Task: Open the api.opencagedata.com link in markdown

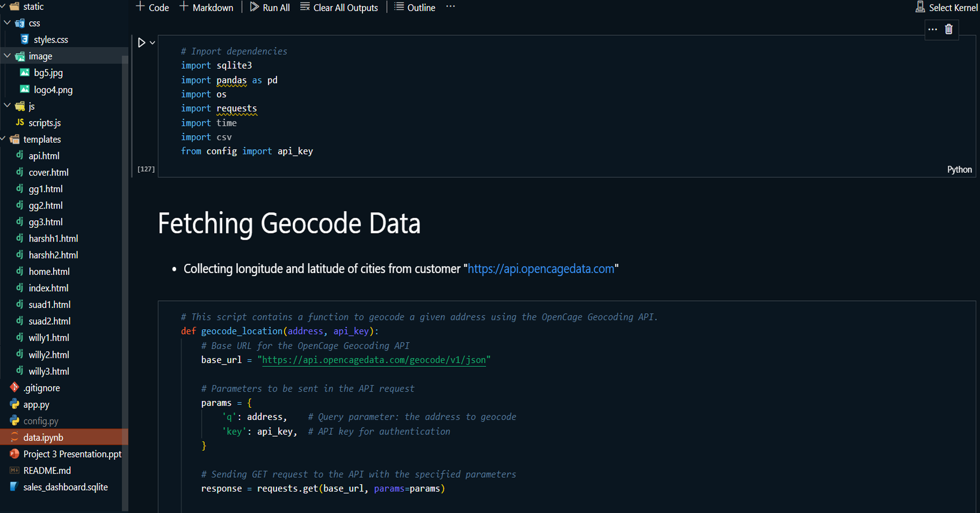Action: click(x=540, y=269)
